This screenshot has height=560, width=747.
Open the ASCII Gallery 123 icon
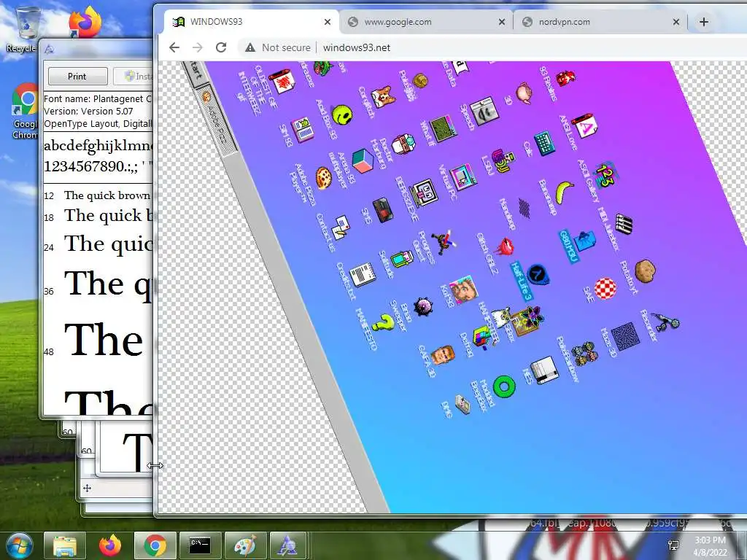click(x=605, y=175)
